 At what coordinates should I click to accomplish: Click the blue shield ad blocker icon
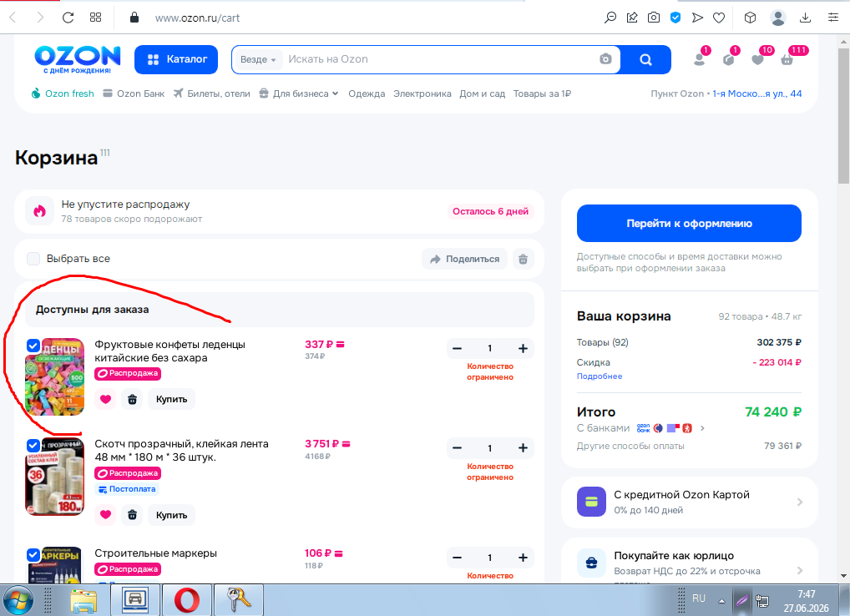click(x=675, y=18)
